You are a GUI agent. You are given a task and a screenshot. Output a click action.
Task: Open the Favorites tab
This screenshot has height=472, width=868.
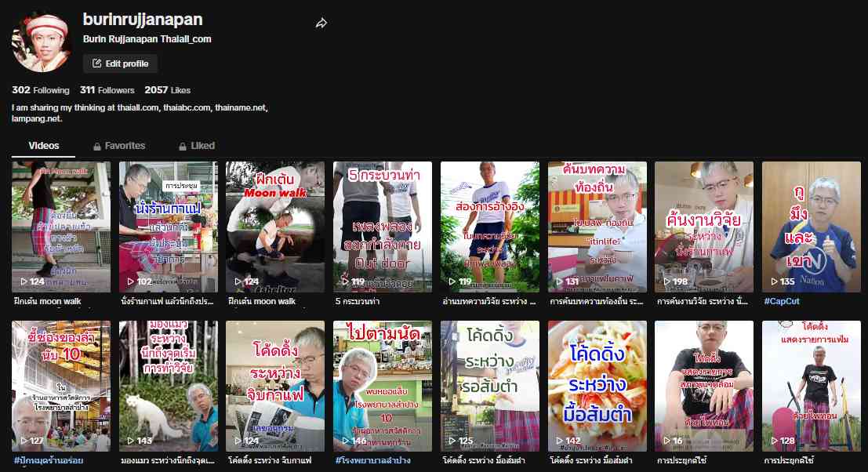125,146
